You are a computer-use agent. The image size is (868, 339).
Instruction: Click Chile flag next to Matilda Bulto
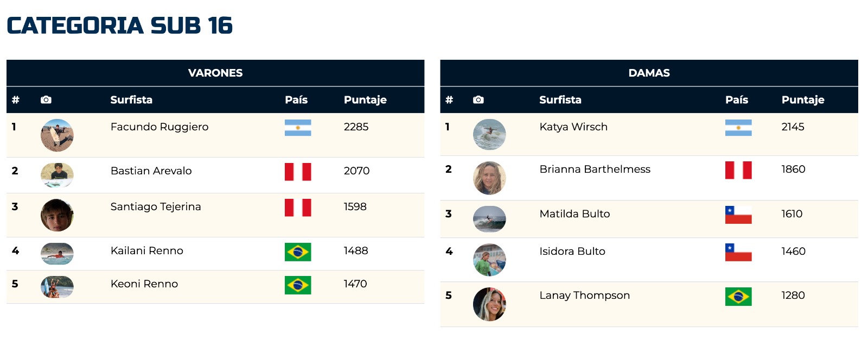click(x=738, y=215)
